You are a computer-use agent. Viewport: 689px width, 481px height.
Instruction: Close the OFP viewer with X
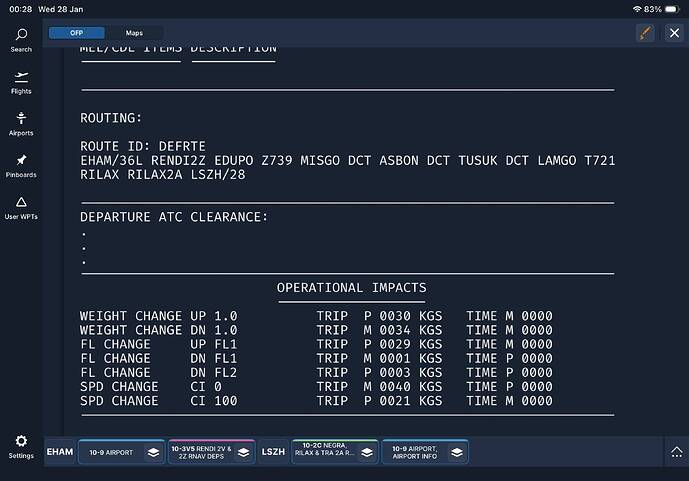(x=674, y=33)
